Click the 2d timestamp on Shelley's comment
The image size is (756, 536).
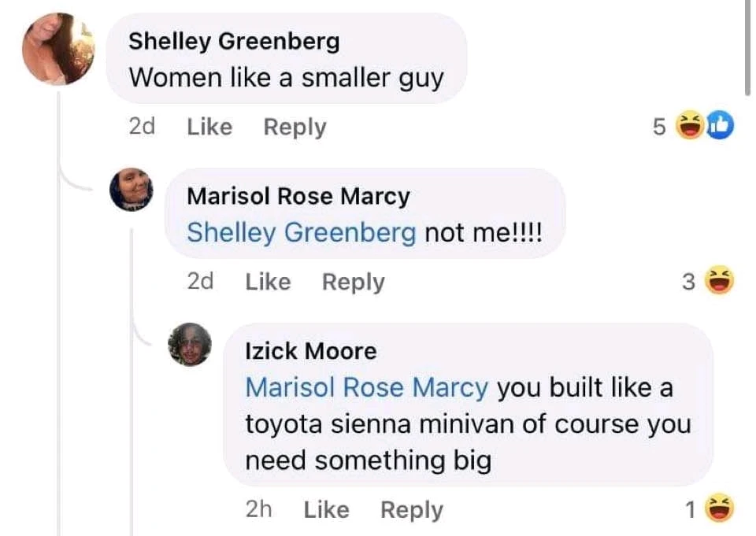141,127
